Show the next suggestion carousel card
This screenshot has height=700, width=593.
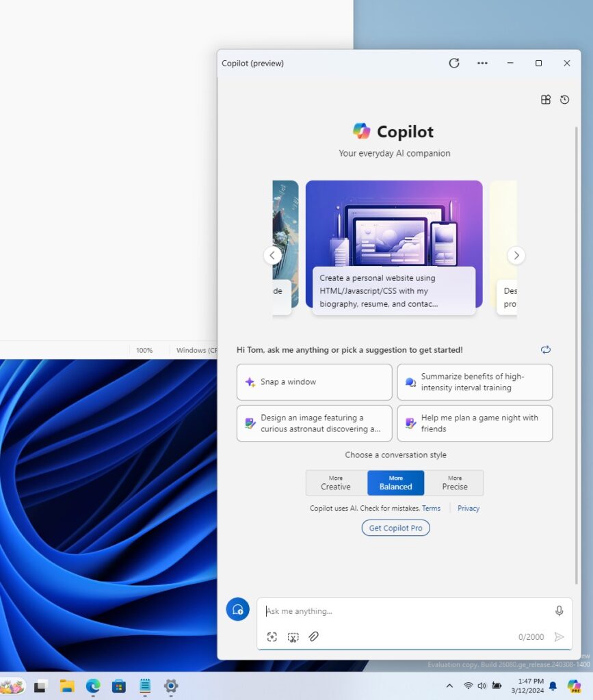click(516, 255)
